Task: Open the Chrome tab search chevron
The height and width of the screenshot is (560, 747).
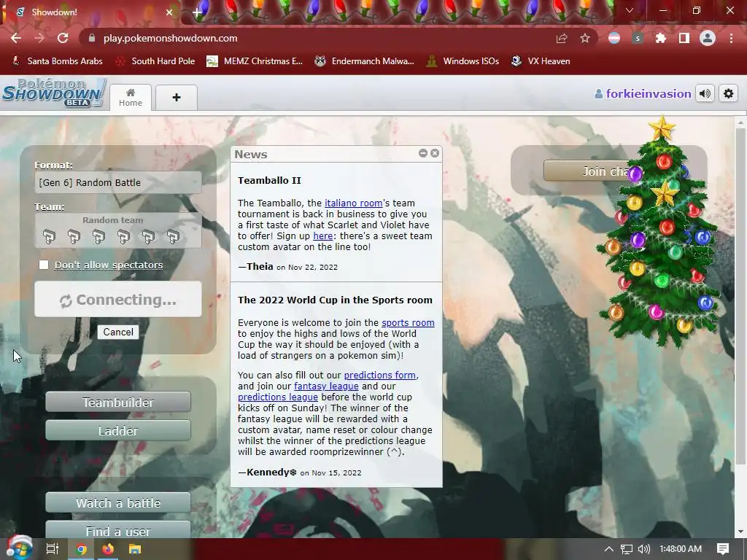Action: [x=630, y=10]
